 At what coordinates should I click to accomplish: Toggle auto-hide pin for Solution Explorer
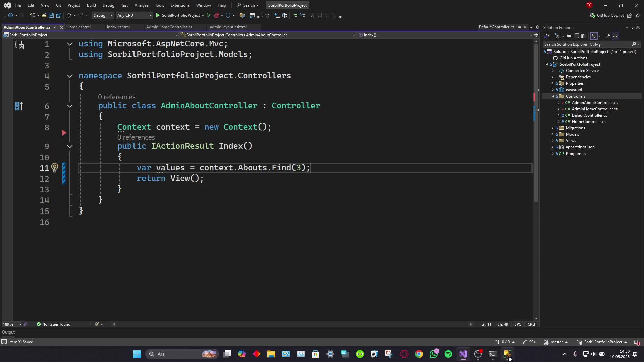coord(632,27)
